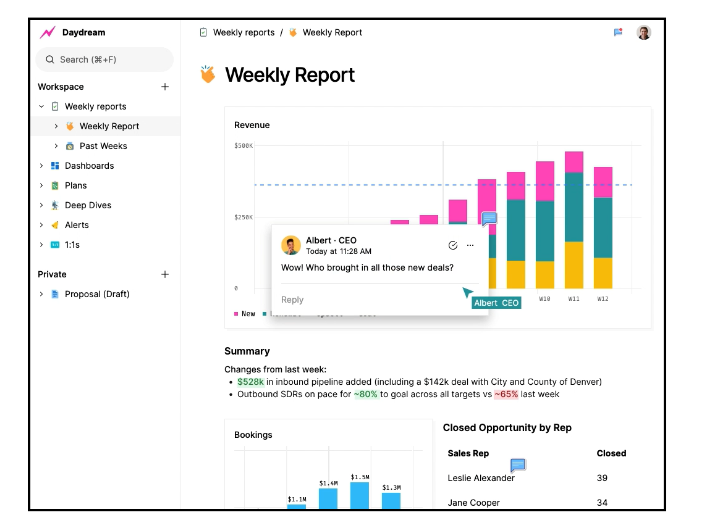This screenshot has height=522, width=708.
Task: Open Past Weeks in the sidebar
Action: 102,146
